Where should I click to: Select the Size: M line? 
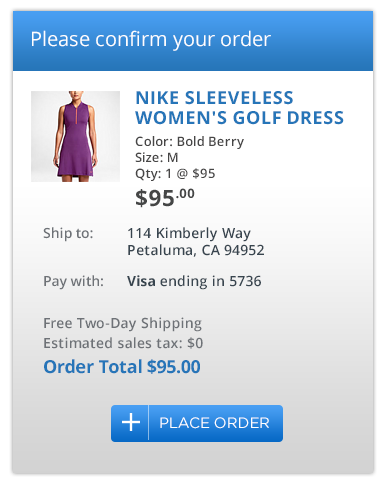(x=157, y=157)
